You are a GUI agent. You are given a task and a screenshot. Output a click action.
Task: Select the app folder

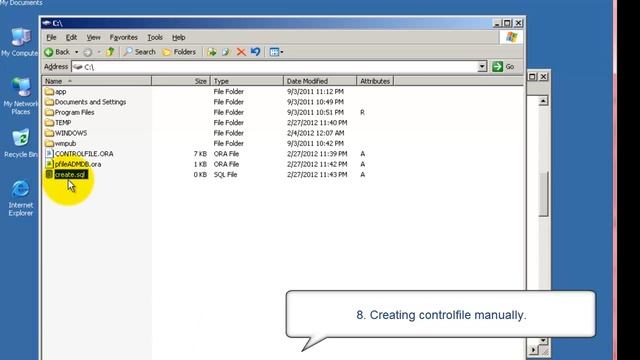[60, 92]
